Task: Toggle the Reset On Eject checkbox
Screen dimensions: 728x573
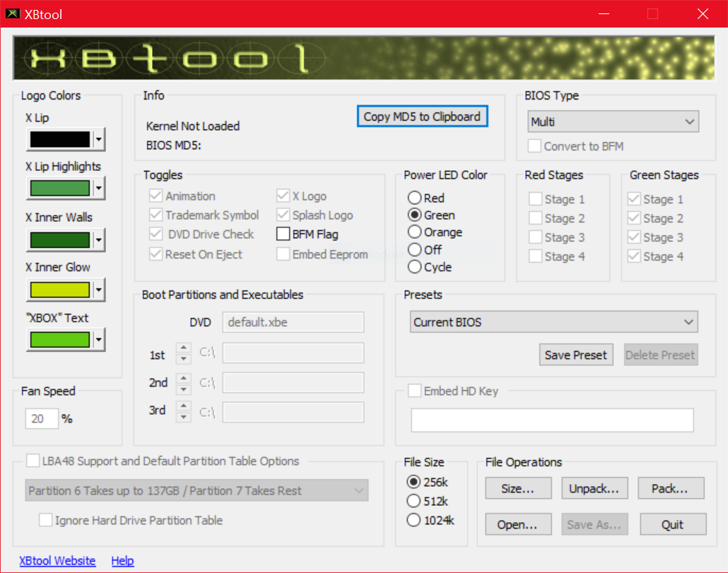Action: 155,254
